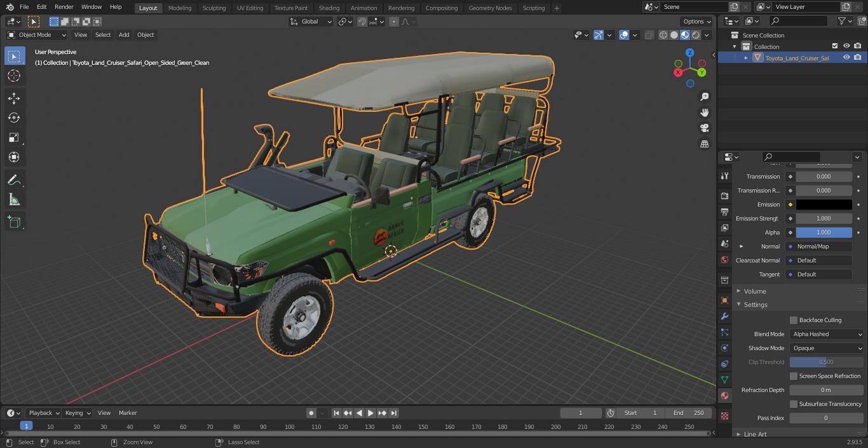Select the Cursor tool in toolbar
This screenshot has width=868, height=448.
click(x=14, y=76)
